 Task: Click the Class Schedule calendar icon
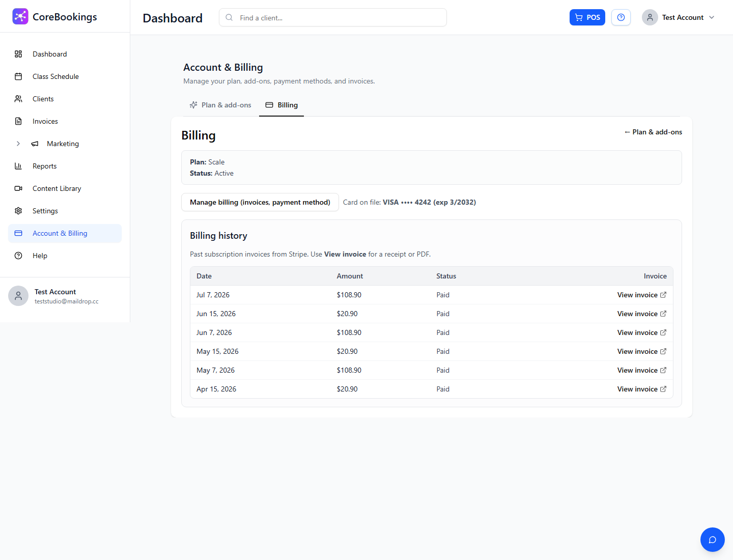click(18, 76)
